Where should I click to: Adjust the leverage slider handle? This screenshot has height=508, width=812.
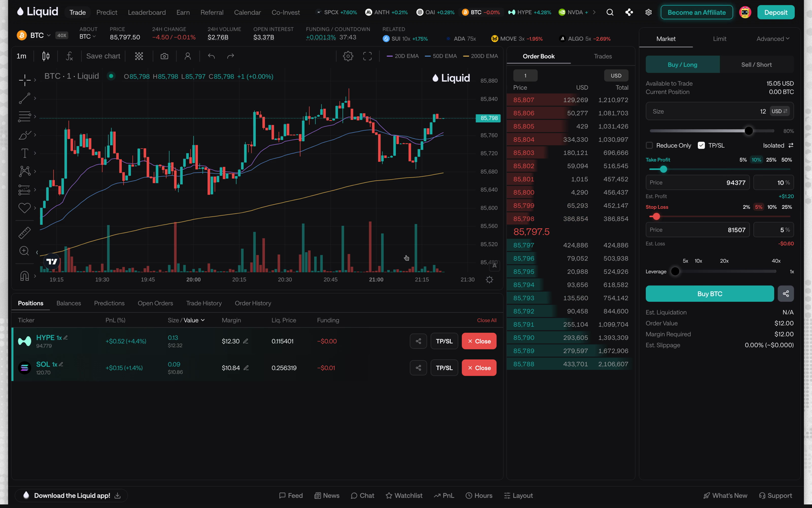(x=675, y=271)
